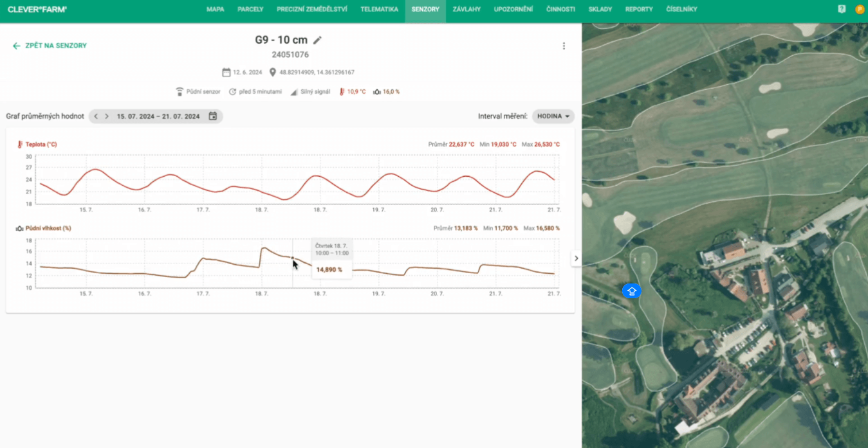The image size is (868, 448).
Task: Click the G9 - 10 cm sensor title
Action: (281, 40)
